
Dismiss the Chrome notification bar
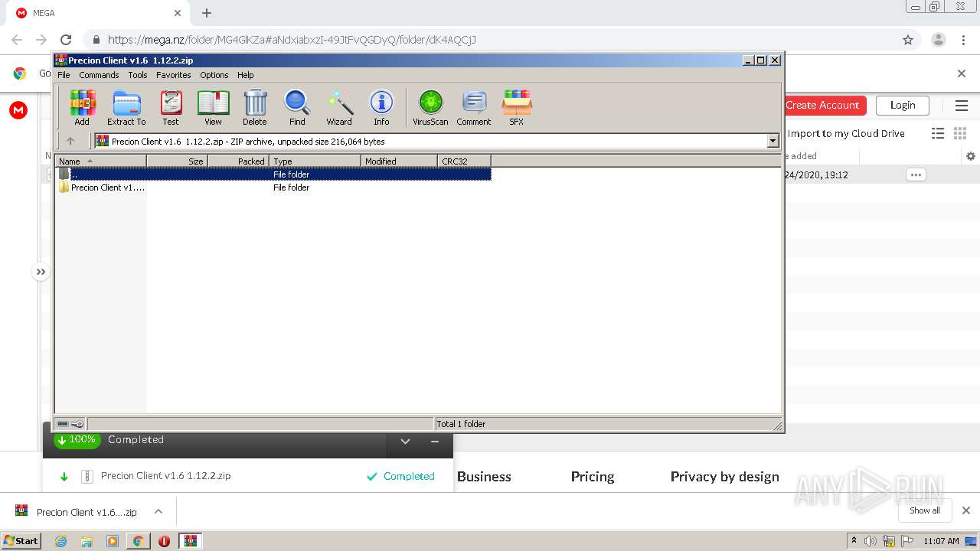click(962, 73)
